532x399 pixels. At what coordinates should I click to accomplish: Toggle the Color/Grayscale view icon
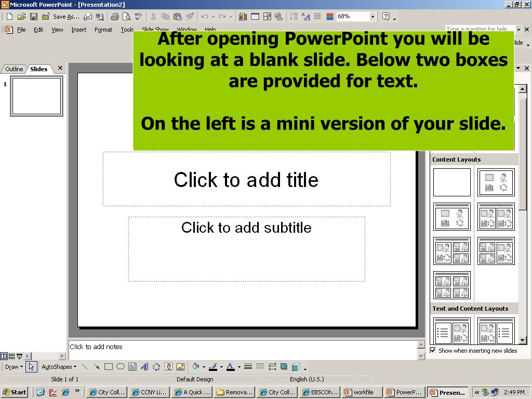[x=330, y=16]
